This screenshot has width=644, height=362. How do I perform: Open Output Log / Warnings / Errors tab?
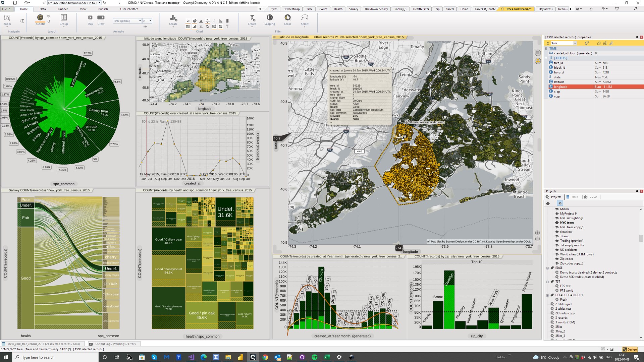tap(115, 344)
